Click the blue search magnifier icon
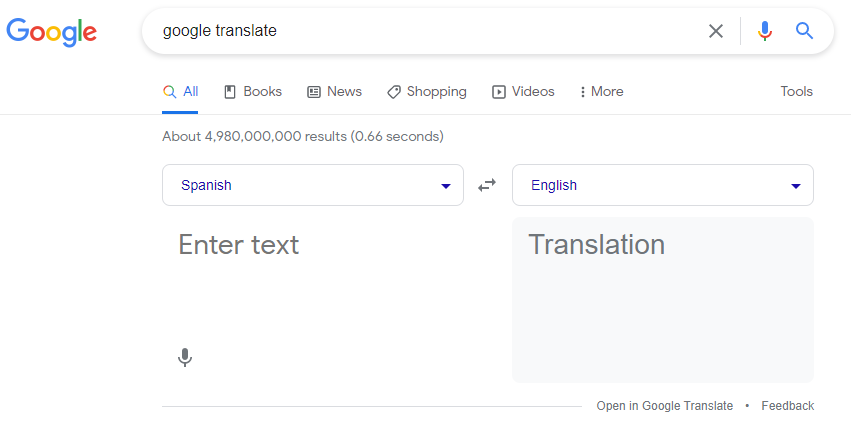Screen dimensions: 851x430 tap(805, 31)
